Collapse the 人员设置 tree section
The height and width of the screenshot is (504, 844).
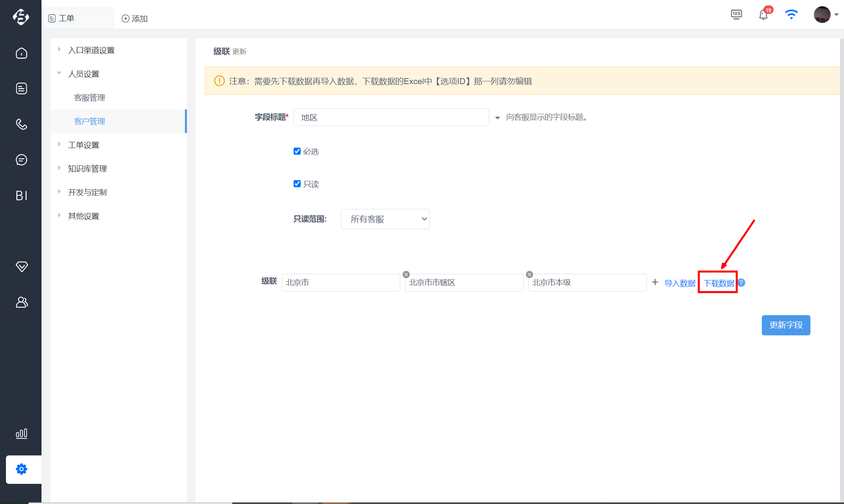[x=59, y=73]
